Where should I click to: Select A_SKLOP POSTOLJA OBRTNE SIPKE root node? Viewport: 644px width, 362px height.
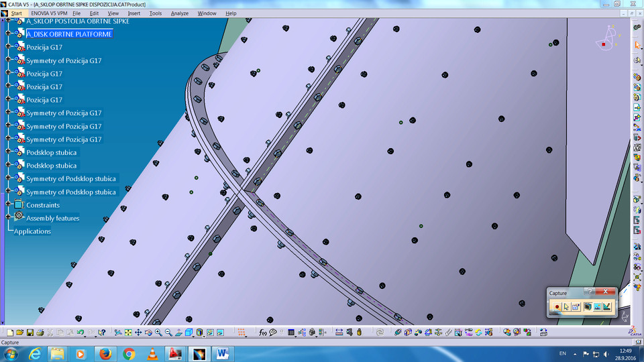(78, 21)
